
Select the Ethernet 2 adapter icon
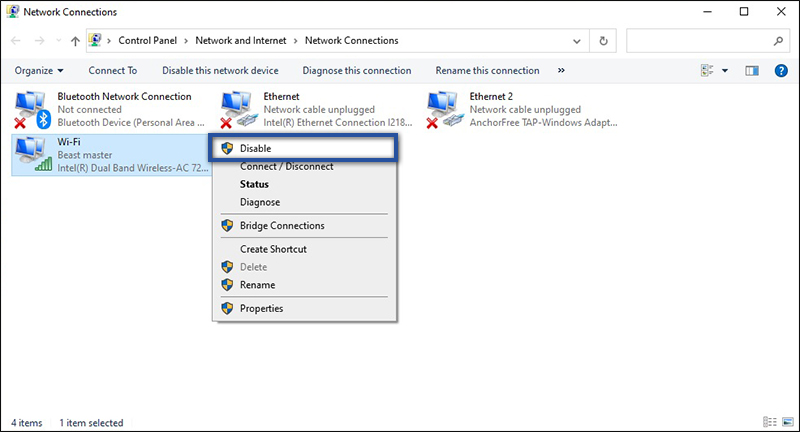(445, 109)
